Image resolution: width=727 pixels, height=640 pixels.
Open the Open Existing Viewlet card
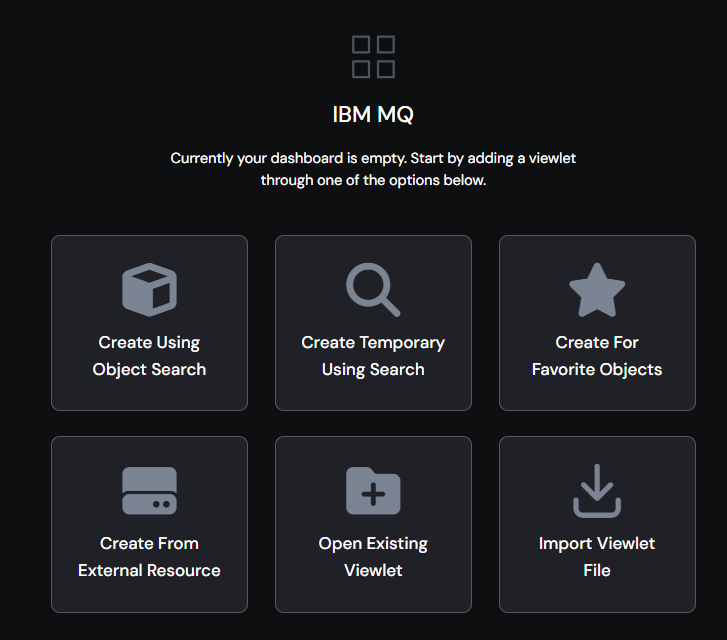coord(373,524)
